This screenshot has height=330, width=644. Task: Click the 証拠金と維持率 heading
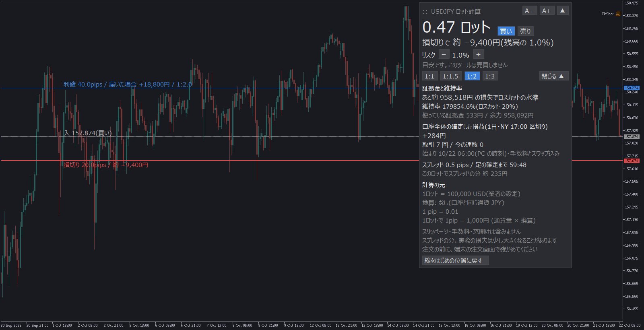[442, 88]
